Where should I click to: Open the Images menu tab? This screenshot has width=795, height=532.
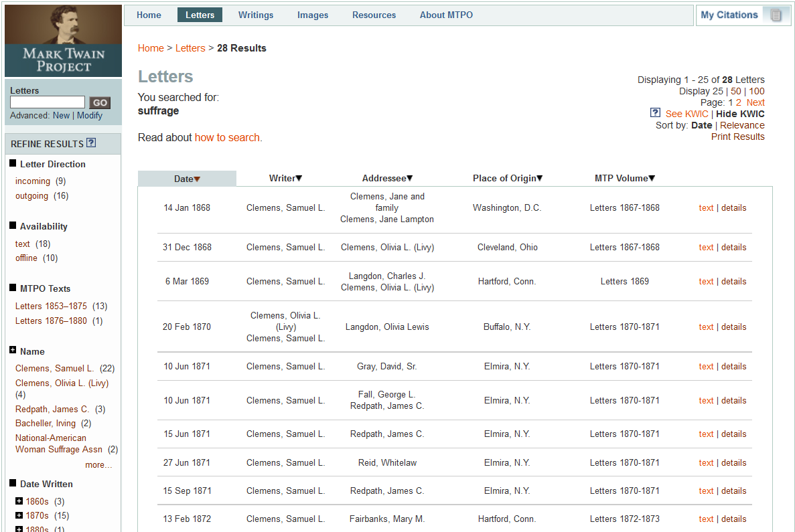pyautogui.click(x=312, y=15)
